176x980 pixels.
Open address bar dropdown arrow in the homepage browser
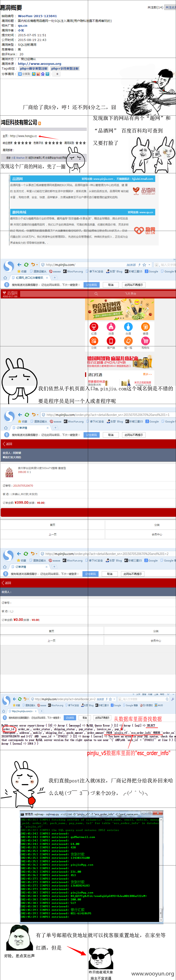tap(149, 264)
